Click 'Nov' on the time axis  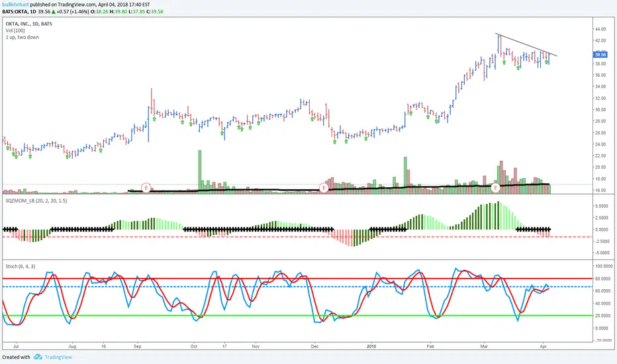click(256, 346)
